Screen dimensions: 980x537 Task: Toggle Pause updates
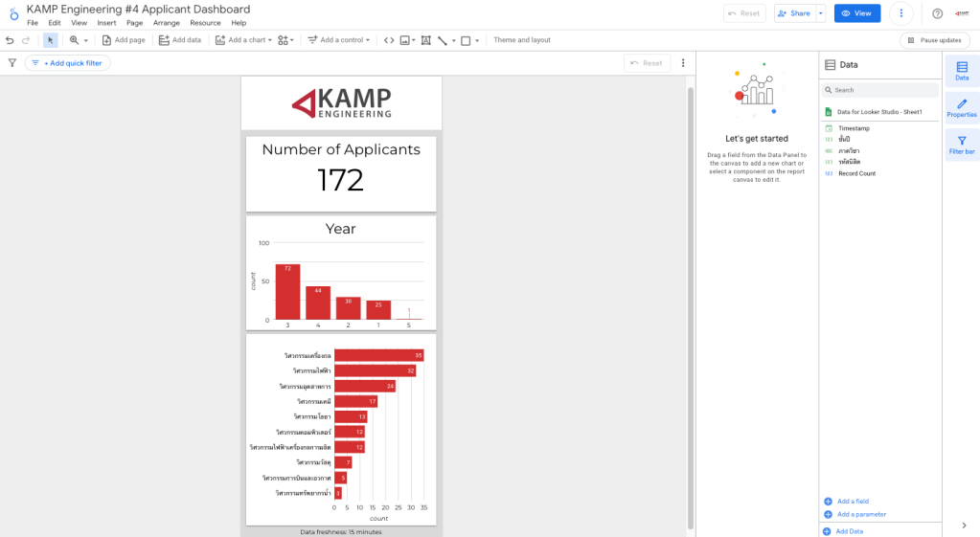[934, 40]
